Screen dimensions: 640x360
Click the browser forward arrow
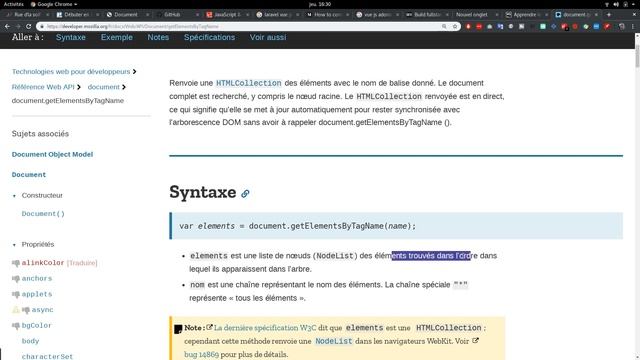pos(18,26)
